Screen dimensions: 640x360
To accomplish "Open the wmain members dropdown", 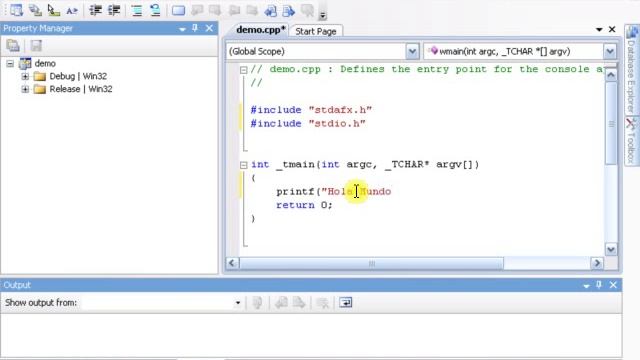I will [610, 51].
